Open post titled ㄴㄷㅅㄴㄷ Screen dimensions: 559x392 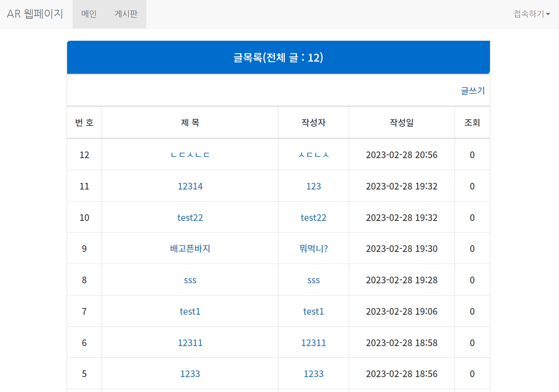click(190, 155)
